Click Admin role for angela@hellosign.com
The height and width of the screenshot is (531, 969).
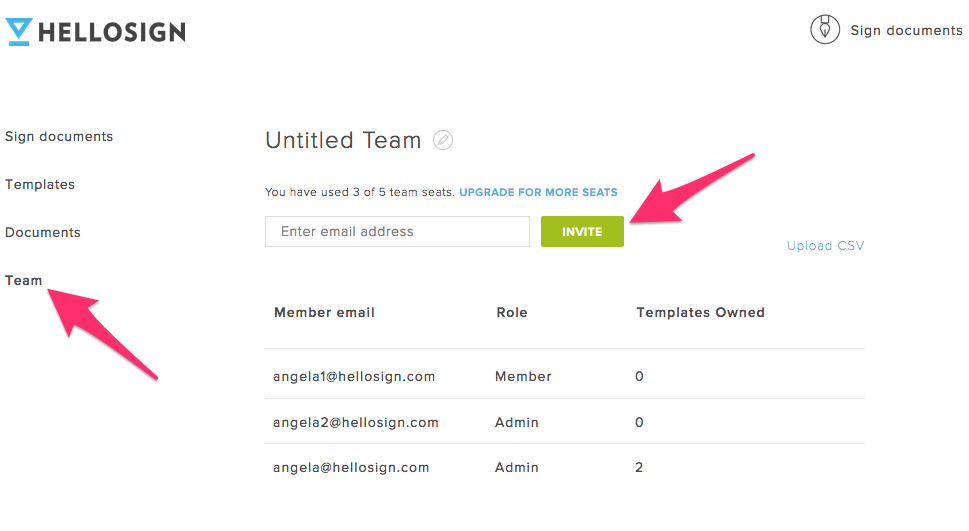517,467
